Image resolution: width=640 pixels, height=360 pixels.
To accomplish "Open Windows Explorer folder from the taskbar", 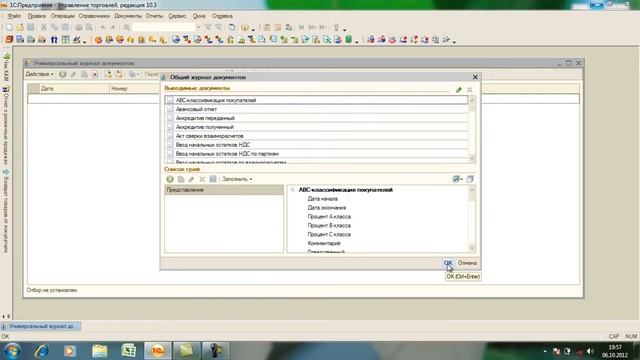I will click(100, 351).
